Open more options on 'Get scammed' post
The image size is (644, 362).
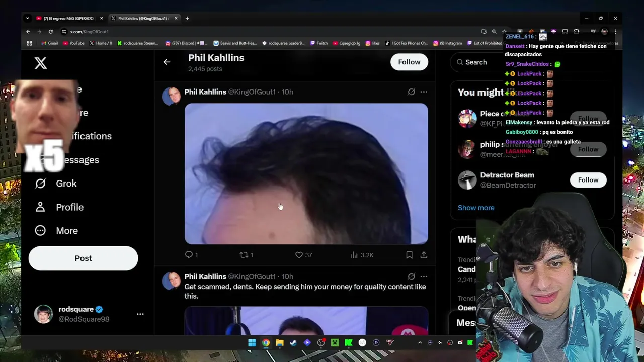click(x=424, y=276)
